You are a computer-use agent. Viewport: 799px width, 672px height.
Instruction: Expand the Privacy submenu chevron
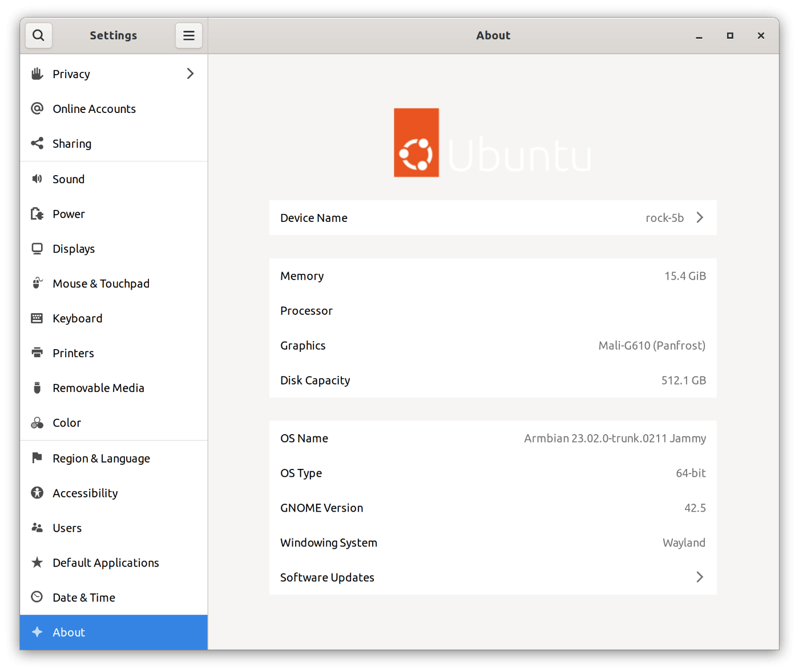coord(190,74)
